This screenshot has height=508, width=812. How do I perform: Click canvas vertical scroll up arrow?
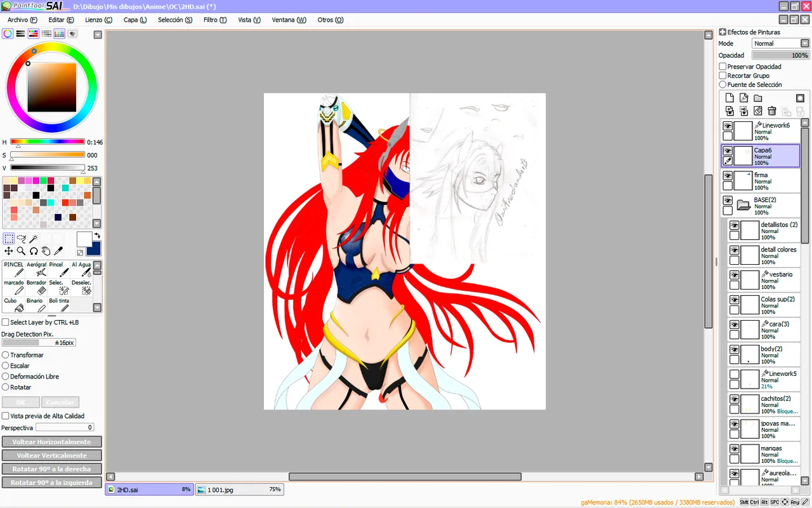point(709,36)
